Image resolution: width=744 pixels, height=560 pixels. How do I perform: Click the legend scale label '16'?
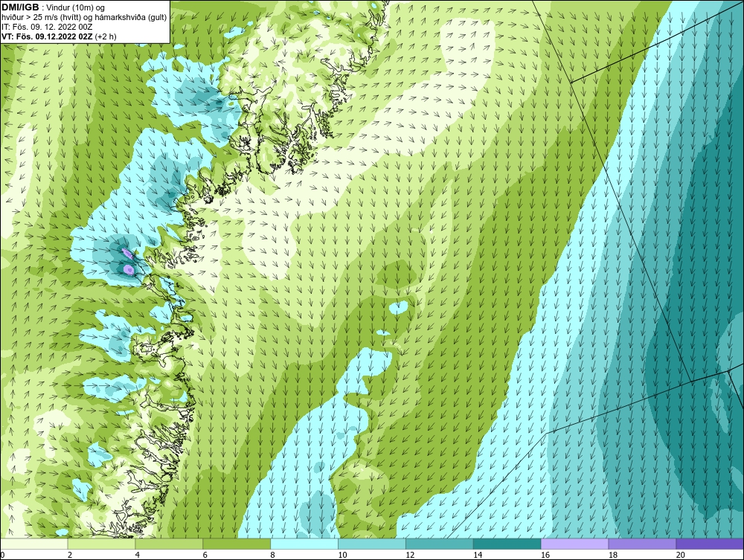click(545, 555)
